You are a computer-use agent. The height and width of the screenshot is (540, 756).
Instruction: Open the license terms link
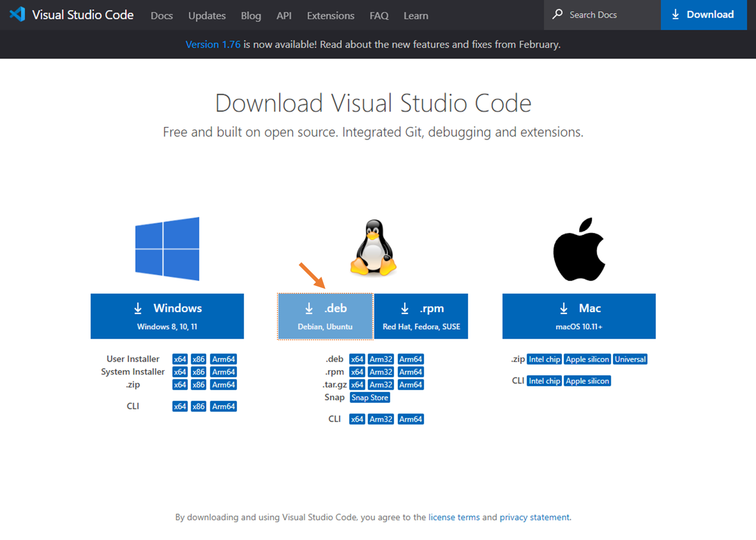pos(454,517)
